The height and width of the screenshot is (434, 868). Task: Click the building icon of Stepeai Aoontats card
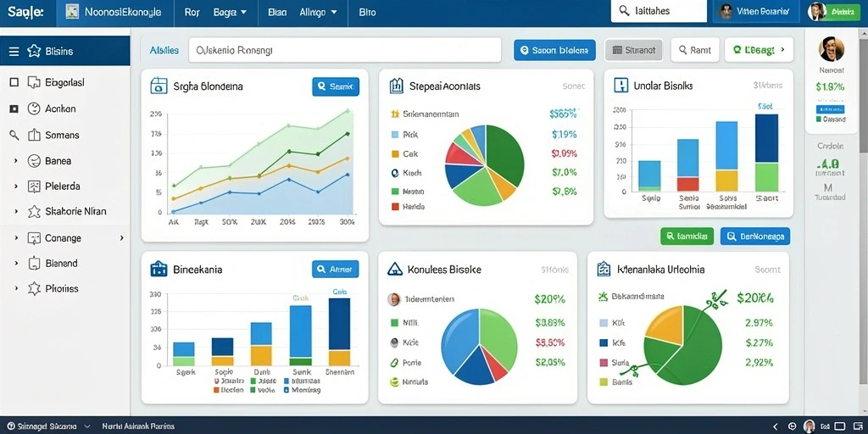click(x=396, y=86)
